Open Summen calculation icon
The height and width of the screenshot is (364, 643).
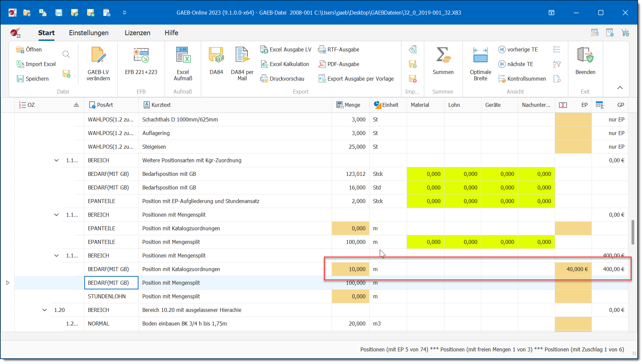pyautogui.click(x=443, y=55)
